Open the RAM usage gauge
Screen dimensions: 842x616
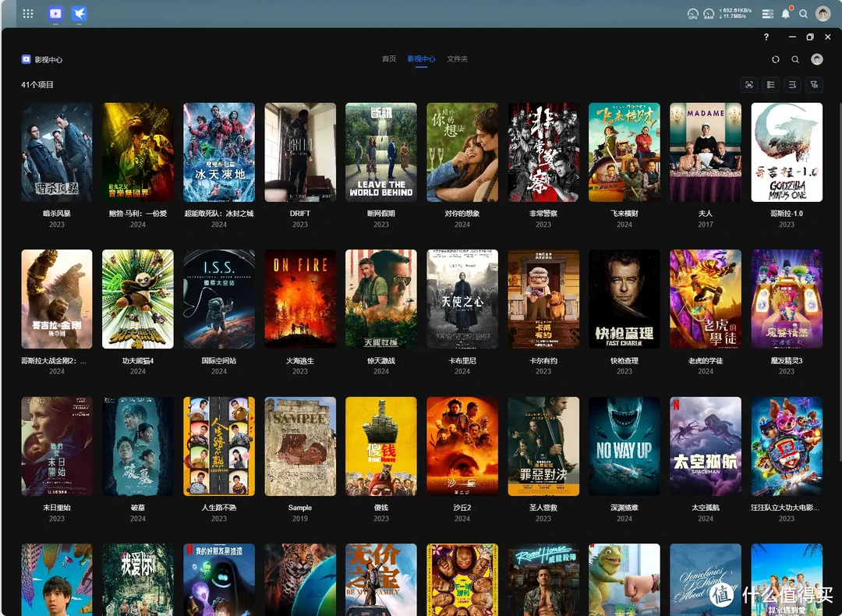click(709, 14)
